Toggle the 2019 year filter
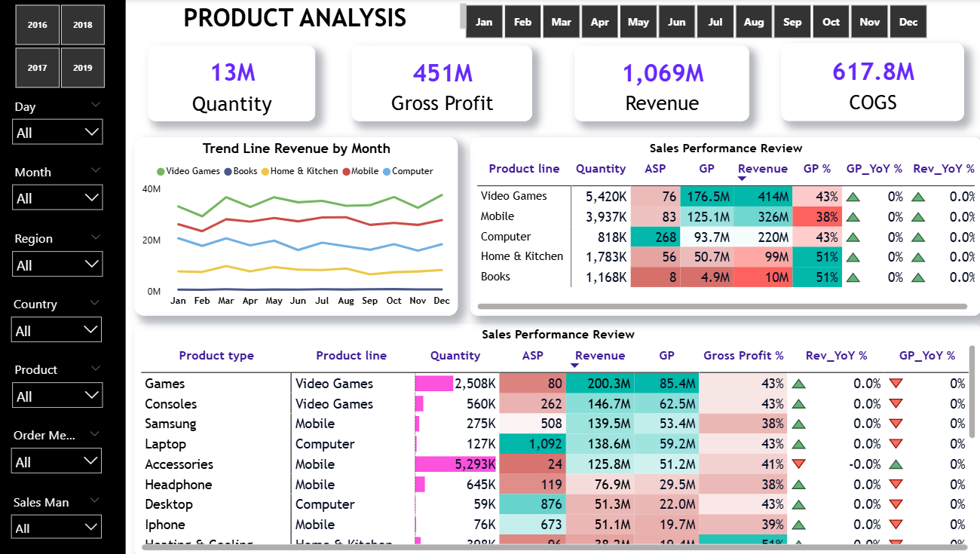 coord(83,68)
